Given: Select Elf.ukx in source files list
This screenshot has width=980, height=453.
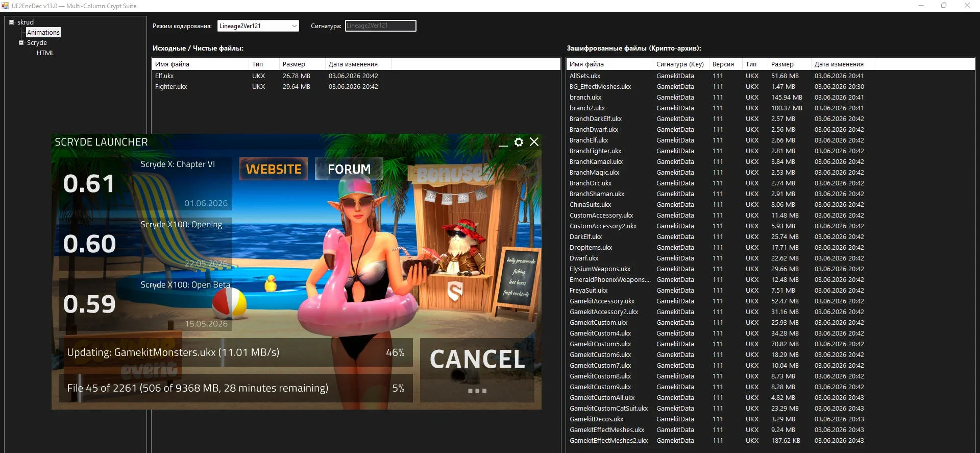Looking at the screenshot, I should point(356,76).
